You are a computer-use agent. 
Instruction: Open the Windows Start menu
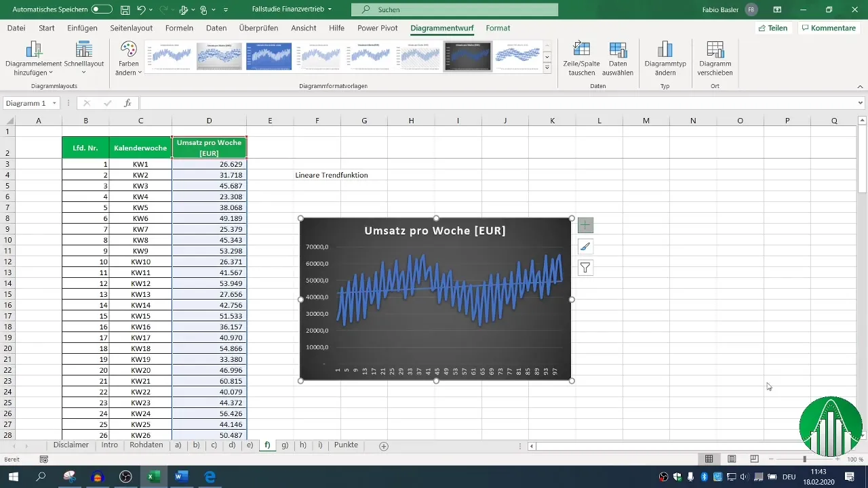click(x=13, y=476)
